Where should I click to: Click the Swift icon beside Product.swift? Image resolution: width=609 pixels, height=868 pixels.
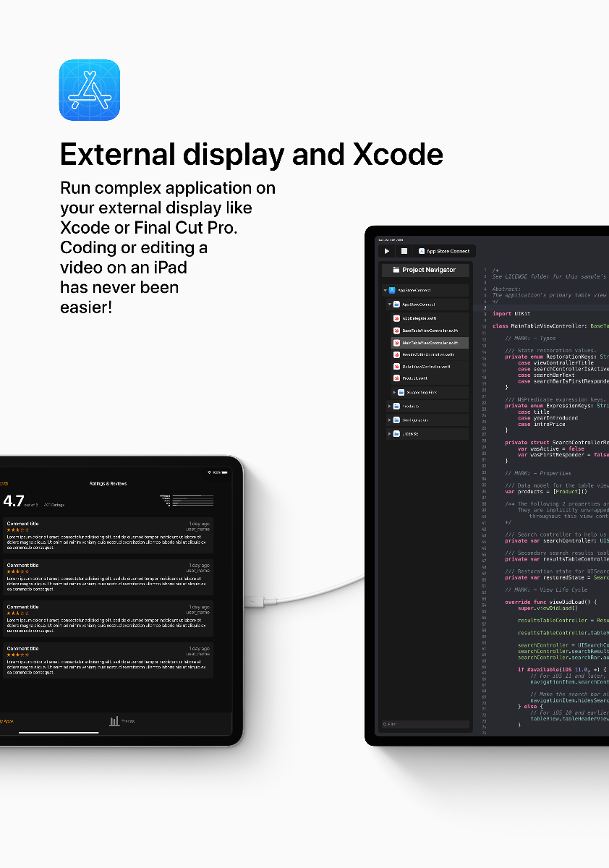click(x=396, y=378)
